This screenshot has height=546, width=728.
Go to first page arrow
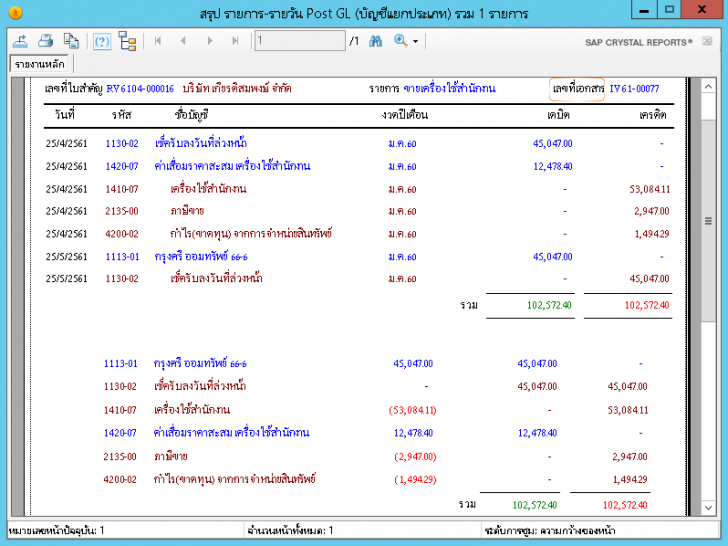pyautogui.click(x=158, y=41)
